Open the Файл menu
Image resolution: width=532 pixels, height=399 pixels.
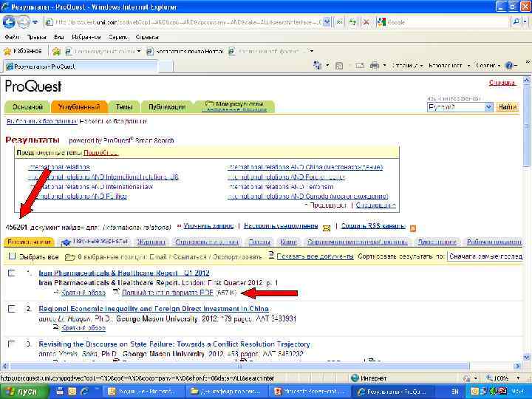pos(13,37)
